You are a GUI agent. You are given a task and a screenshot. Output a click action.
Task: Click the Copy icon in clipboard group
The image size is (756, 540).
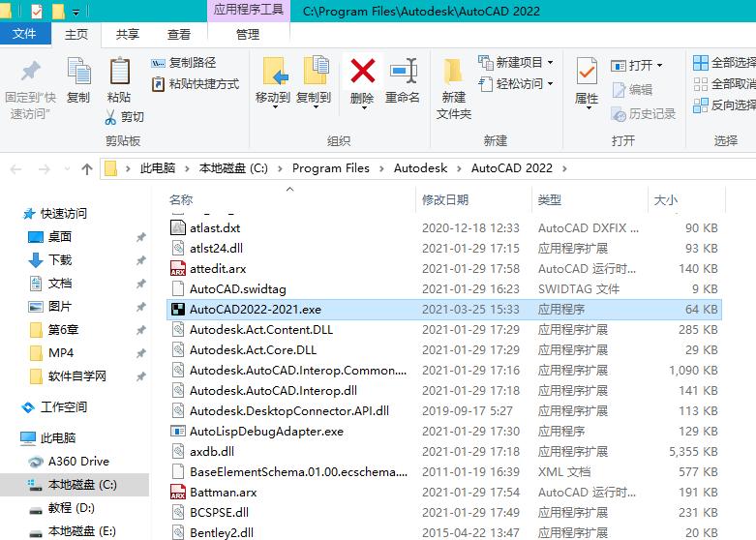(78, 72)
